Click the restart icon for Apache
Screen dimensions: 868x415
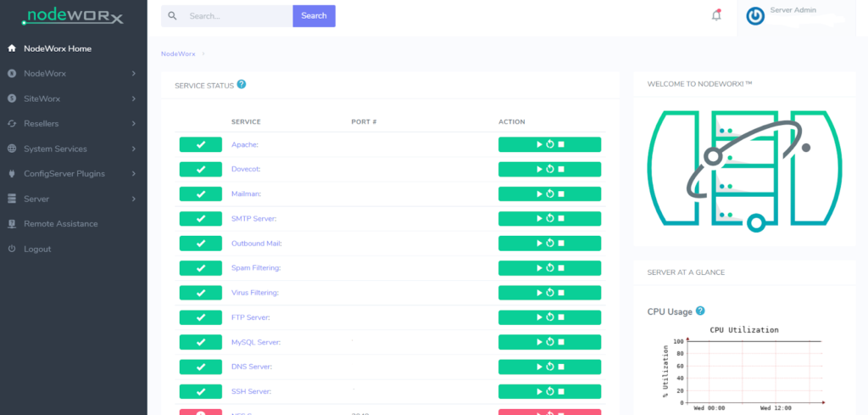(550, 144)
